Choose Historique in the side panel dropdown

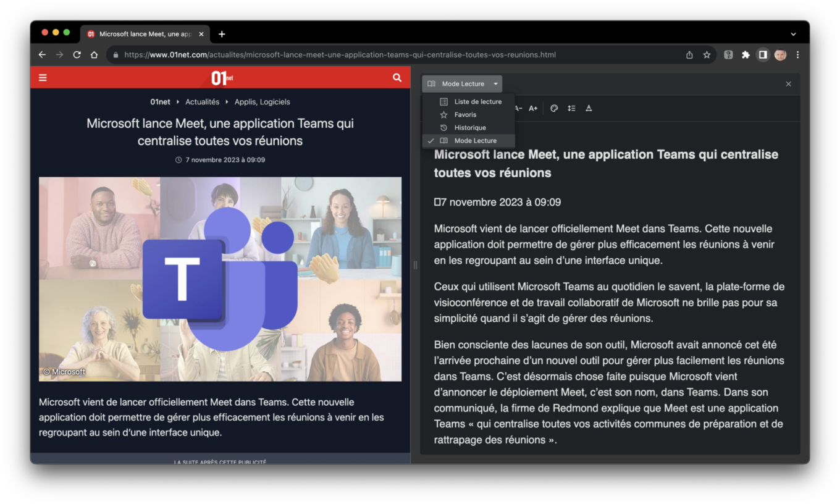468,128
